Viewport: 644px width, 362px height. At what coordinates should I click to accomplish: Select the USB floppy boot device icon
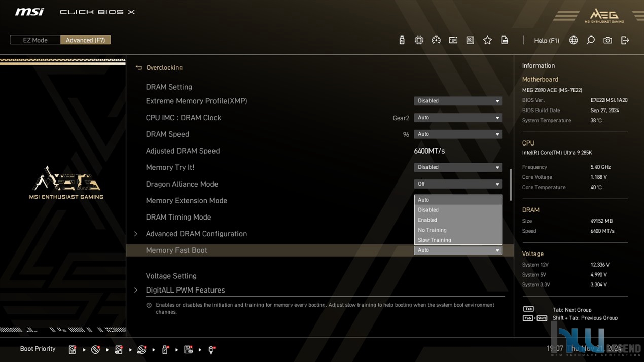click(x=188, y=349)
